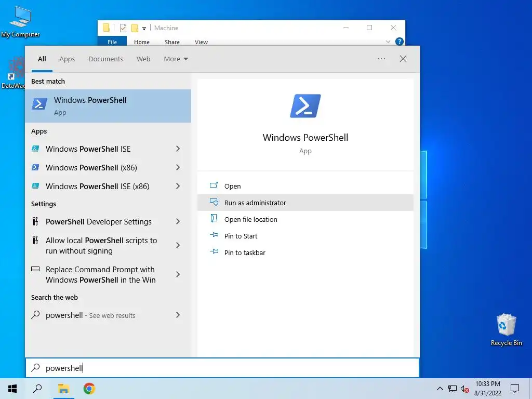Click the taskbar Search magnifier icon
Viewport: 532px width, 399px height.
point(37,389)
